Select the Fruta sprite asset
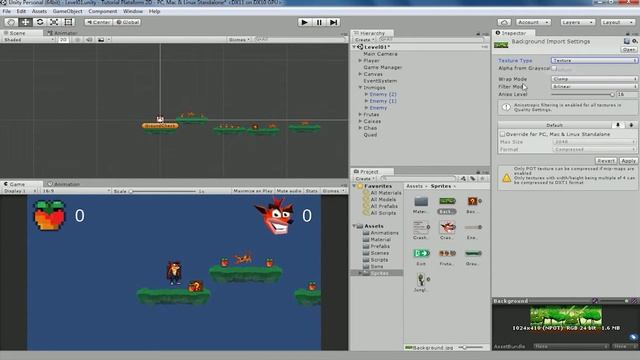The height and width of the screenshot is (360, 640). (447, 253)
